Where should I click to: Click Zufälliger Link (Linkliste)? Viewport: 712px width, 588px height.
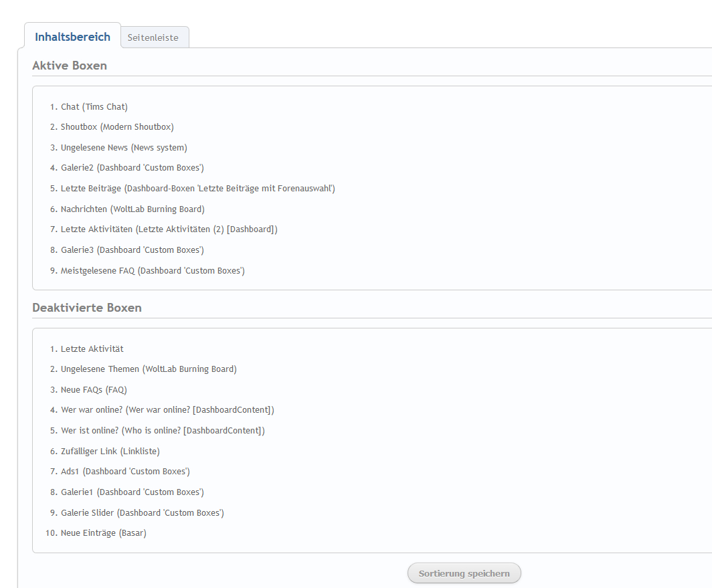pyautogui.click(x=110, y=451)
